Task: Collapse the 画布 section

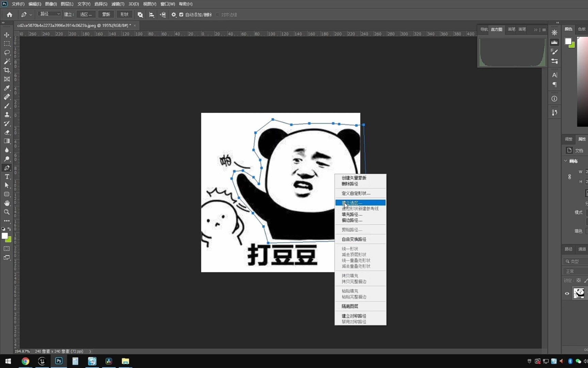Action: point(566,161)
